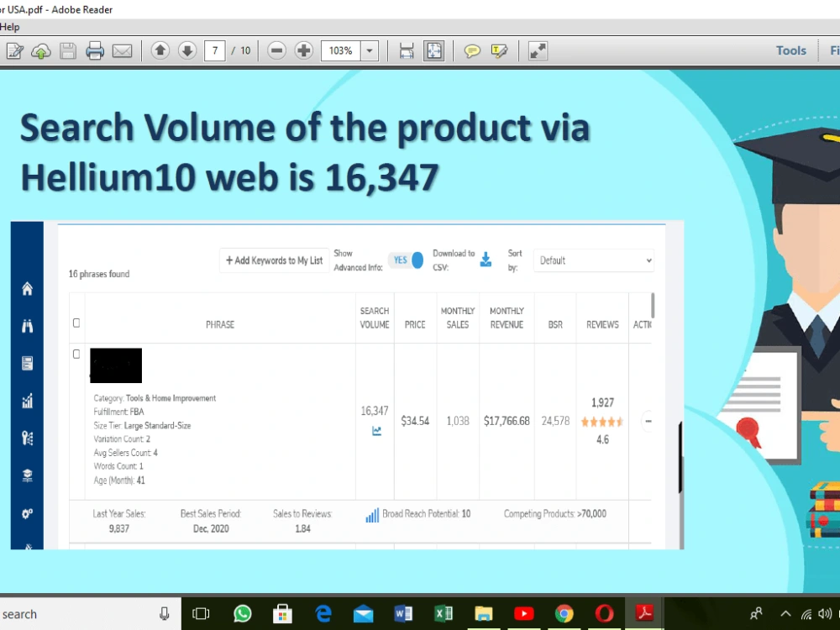This screenshot has width=840, height=630.
Task: Click the BSR column header
Action: [555, 324]
